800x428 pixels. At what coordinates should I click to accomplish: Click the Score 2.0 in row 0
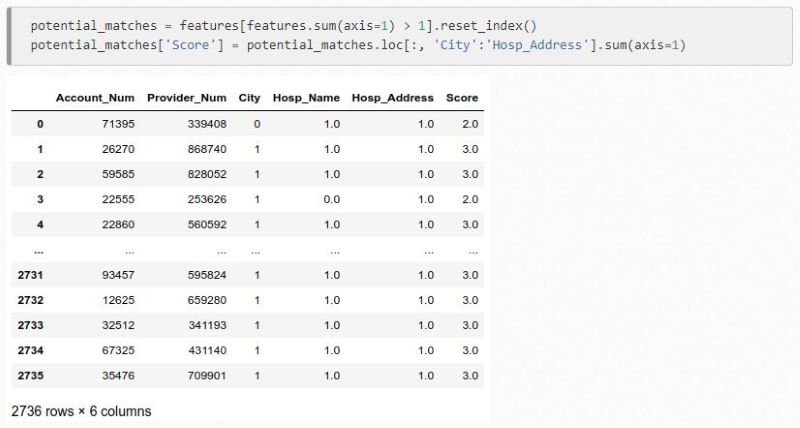click(x=470, y=124)
